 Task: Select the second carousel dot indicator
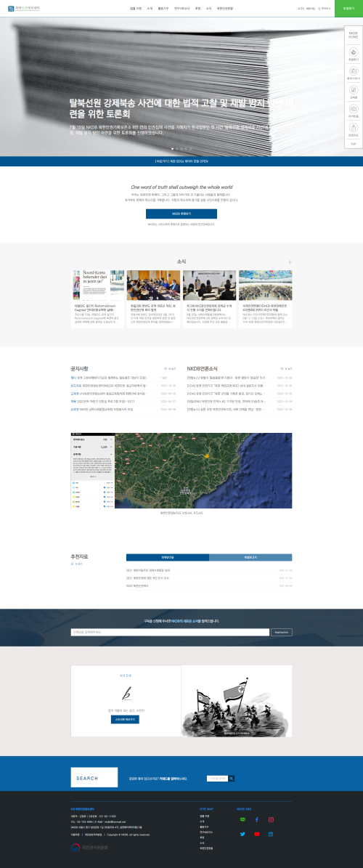pyautogui.click(x=177, y=148)
